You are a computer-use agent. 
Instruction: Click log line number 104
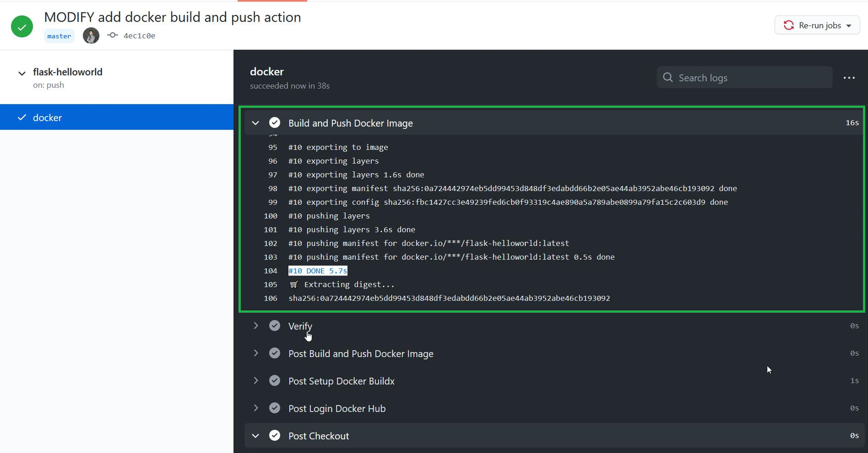click(x=270, y=271)
